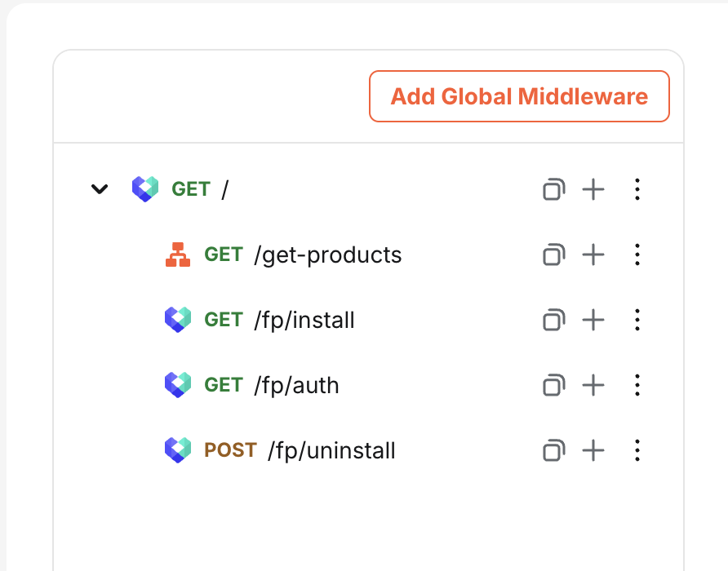Image resolution: width=728 pixels, height=571 pixels.
Task: Open the three-dot menu for /fp/uninstall
Action: [637, 451]
